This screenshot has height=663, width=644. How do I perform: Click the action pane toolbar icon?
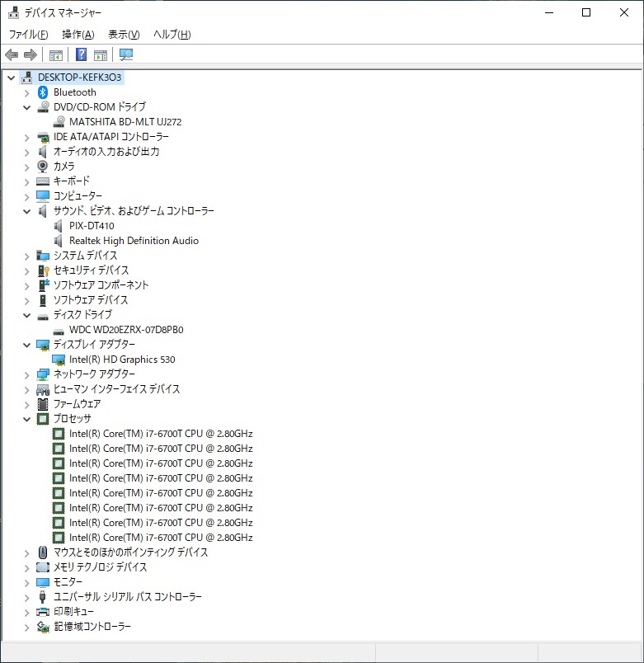tap(101, 55)
